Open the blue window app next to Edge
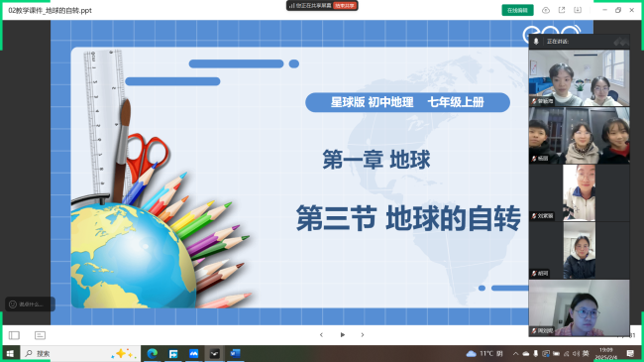 (173, 353)
